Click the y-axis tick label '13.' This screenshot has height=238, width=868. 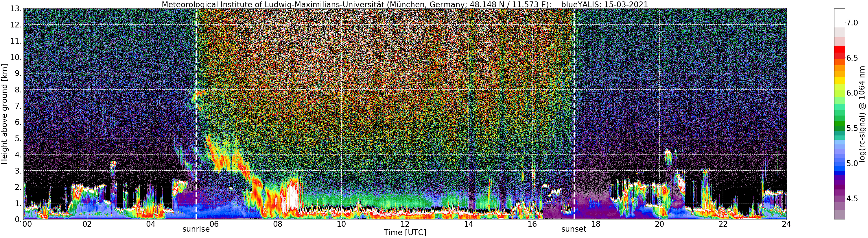click(16, 9)
